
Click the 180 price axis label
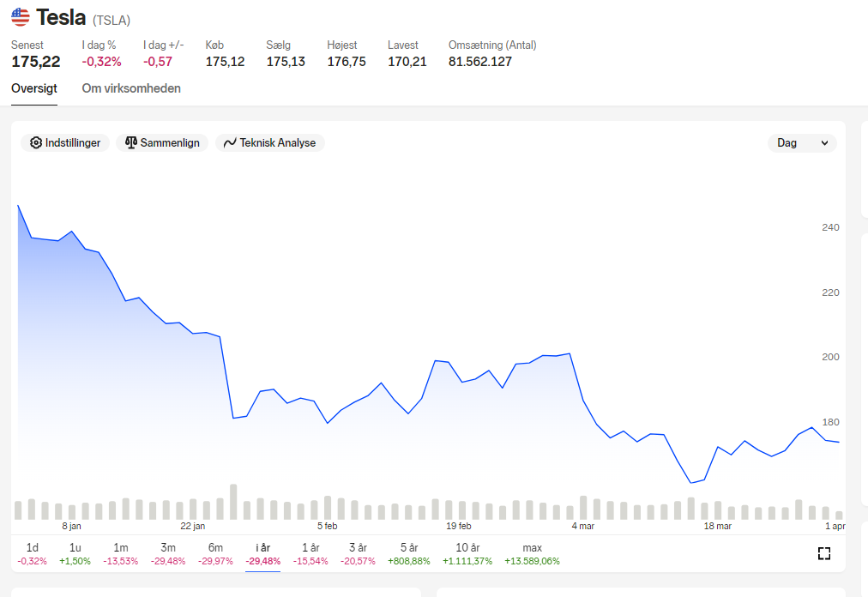tap(830, 422)
